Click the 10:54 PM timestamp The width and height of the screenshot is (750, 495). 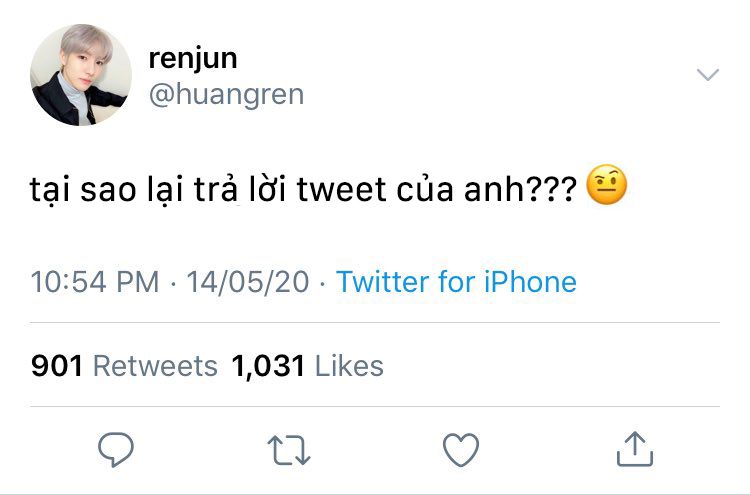tap(95, 281)
